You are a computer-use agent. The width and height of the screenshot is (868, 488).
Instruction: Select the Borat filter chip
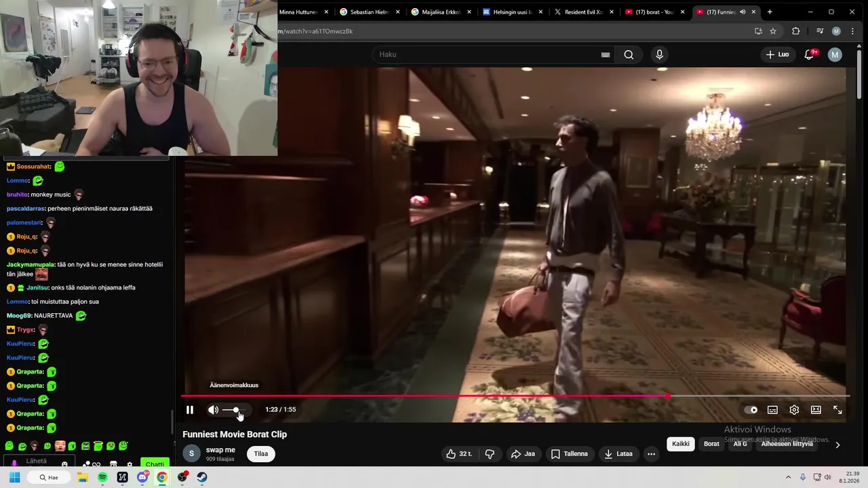coord(711,444)
